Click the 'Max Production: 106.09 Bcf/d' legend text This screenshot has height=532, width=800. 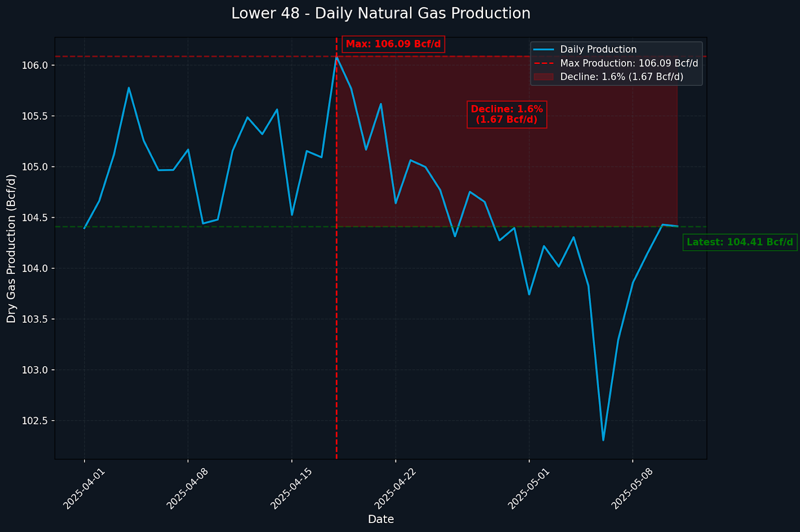coord(629,63)
